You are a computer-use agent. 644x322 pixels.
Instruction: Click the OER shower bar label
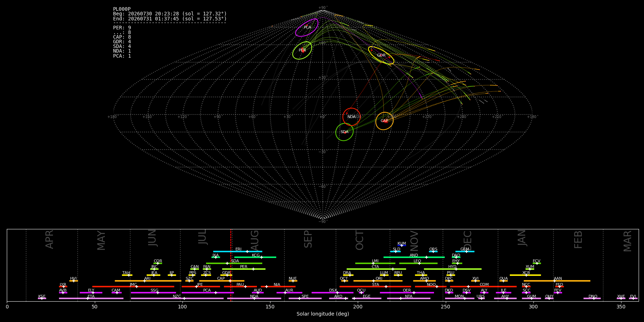point(407,291)
